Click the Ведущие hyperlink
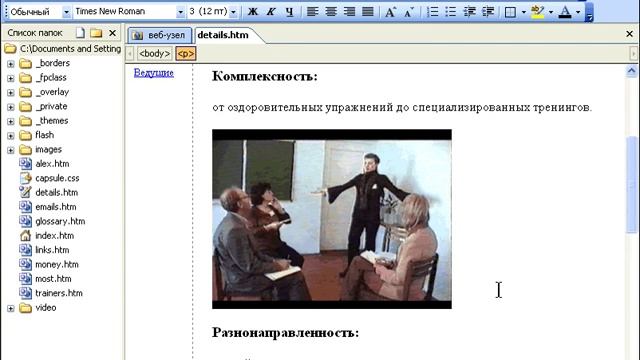640x360 pixels. tap(154, 73)
